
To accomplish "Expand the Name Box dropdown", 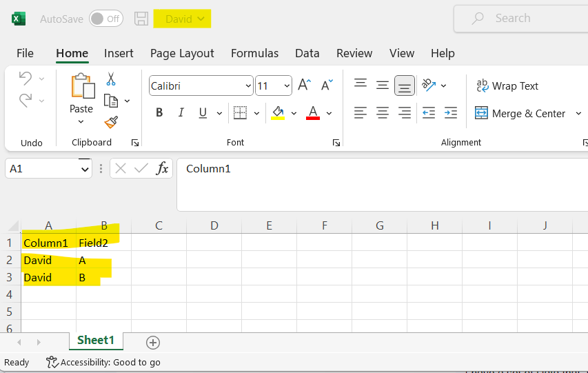I will pyautogui.click(x=85, y=168).
